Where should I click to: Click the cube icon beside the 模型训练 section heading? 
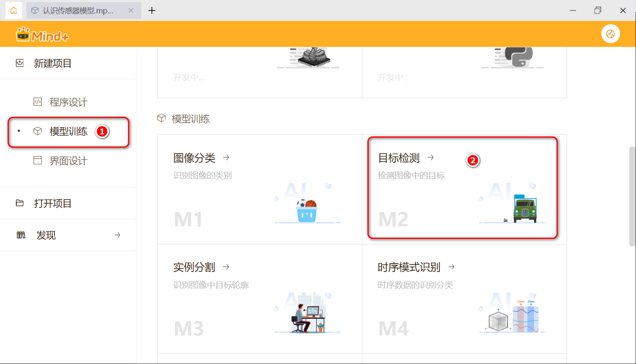pyautogui.click(x=162, y=118)
